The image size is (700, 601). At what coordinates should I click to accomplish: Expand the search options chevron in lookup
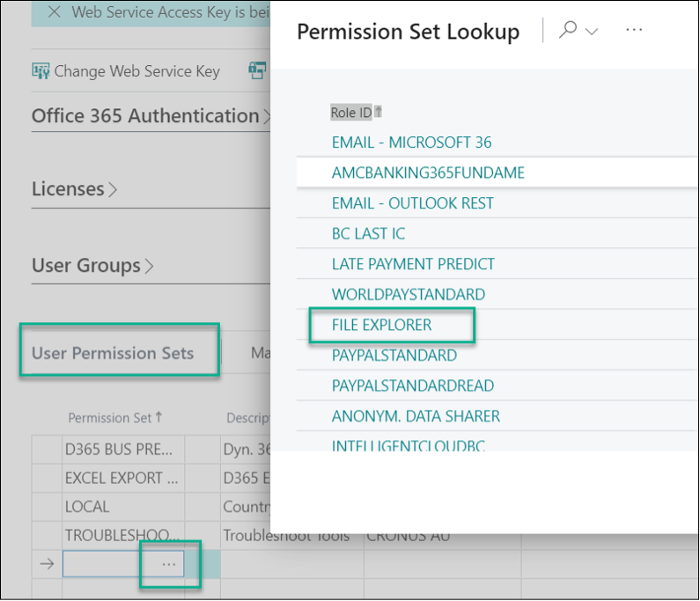click(592, 32)
